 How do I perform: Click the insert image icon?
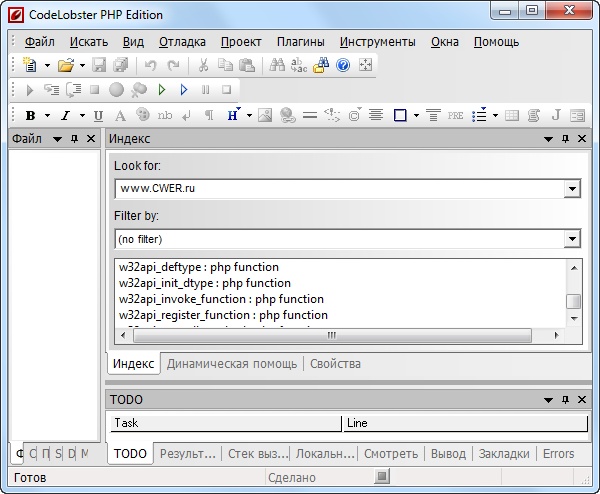(265, 115)
